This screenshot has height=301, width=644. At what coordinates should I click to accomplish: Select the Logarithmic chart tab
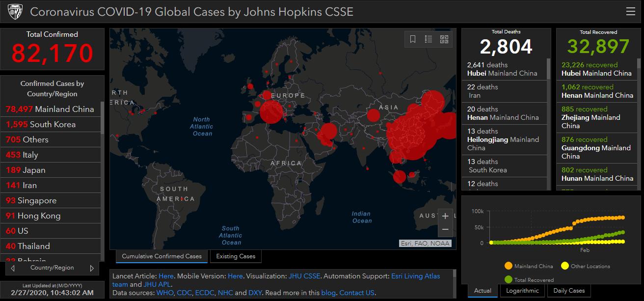point(523,291)
